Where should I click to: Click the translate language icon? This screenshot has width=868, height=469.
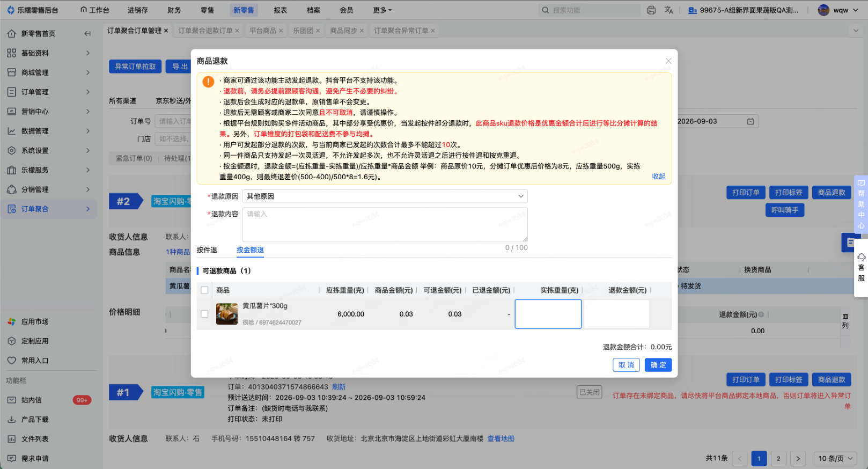(x=668, y=10)
